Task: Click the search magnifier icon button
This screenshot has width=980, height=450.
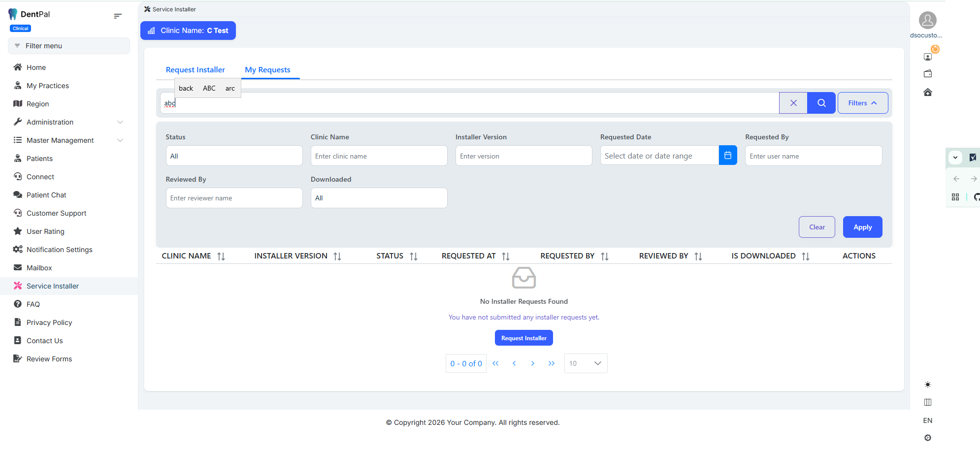Action: [x=821, y=103]
